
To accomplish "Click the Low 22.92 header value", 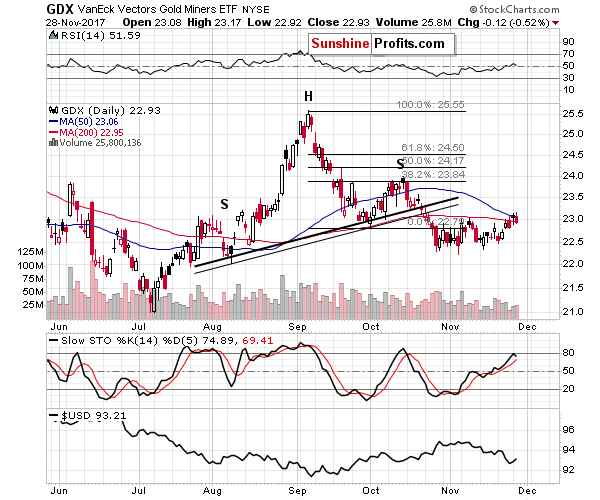I will pos(274,23).
